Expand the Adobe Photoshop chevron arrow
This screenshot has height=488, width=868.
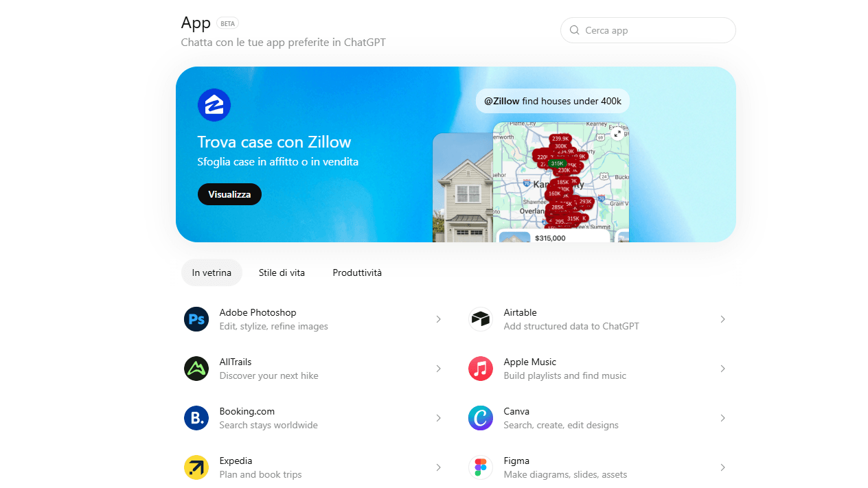(438, 319)
